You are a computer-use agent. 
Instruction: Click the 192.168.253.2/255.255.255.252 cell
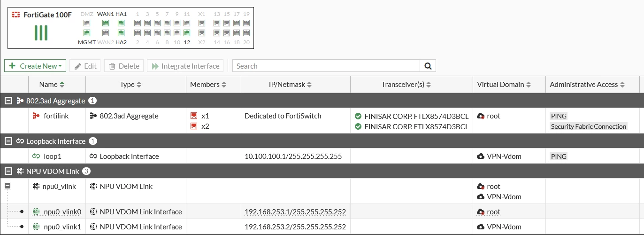295,227
